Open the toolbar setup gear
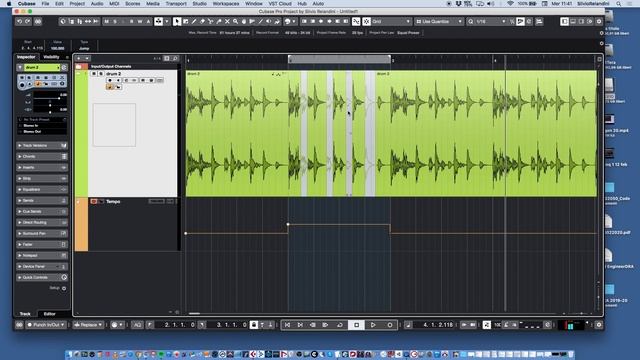Viewport: 640px width, 360px height. pos(599,21)
